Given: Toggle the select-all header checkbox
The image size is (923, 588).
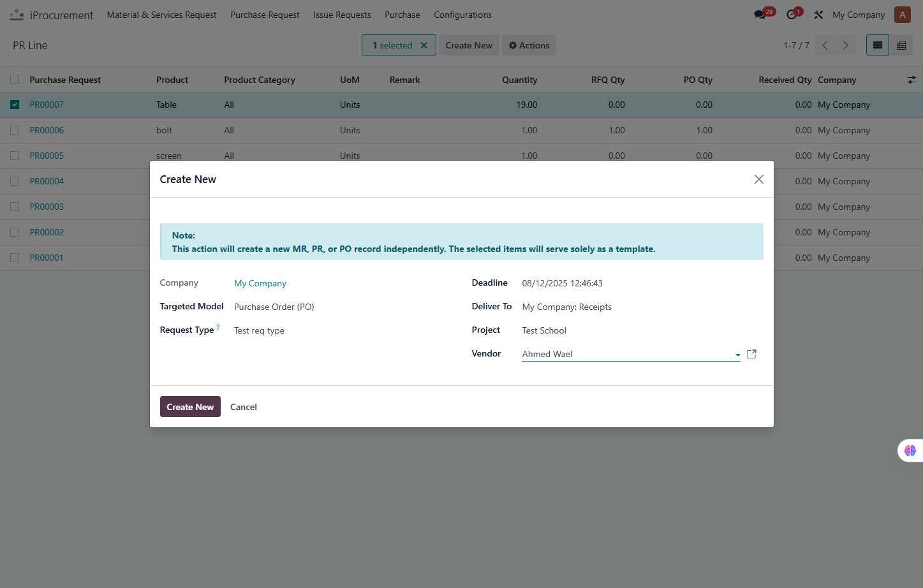Looking at the screenshot, I should 15,79.
